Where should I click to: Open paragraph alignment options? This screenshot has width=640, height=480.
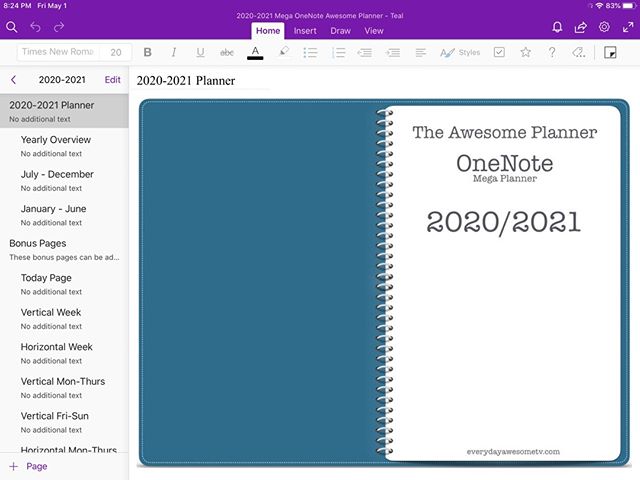click(421, 53)
